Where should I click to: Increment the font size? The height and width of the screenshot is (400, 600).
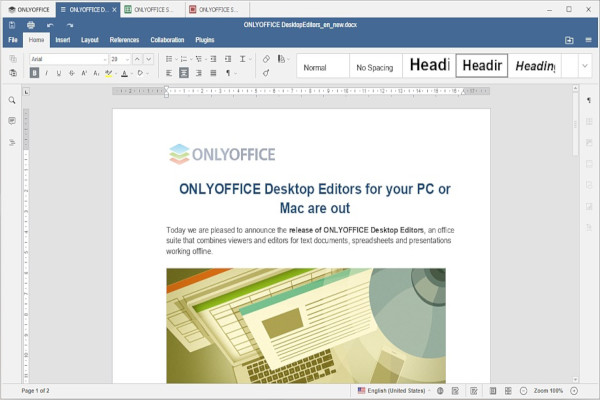pos(137,59)
